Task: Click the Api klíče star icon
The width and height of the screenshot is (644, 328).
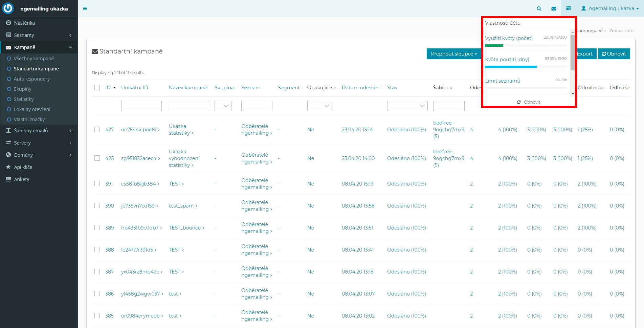Action: click(x=8, y=167)
